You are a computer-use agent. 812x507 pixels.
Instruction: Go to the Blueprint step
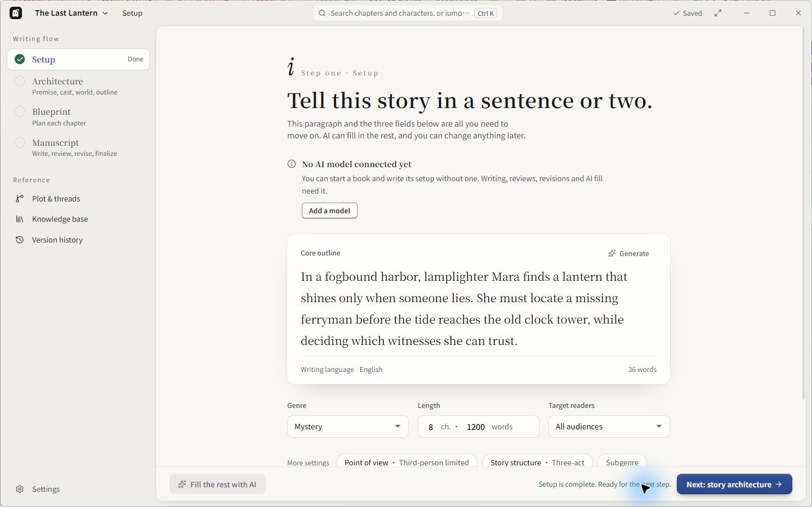[78, 116]
